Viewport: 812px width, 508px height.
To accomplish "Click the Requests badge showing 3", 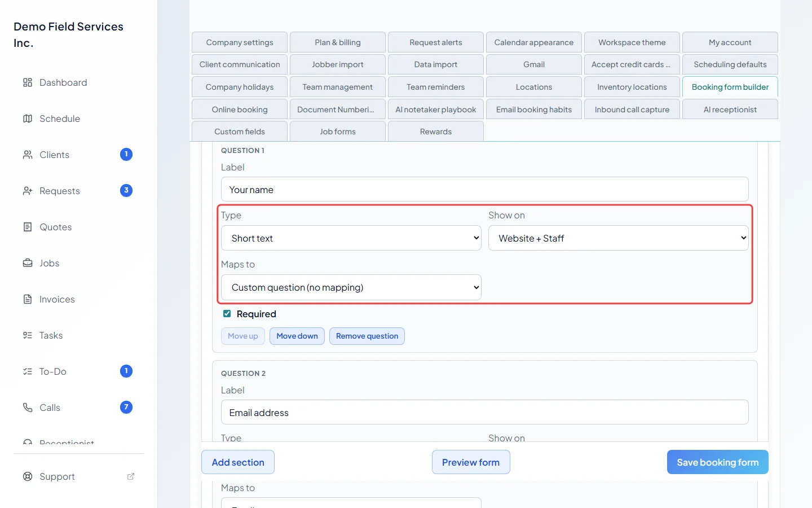I will pos(126,190).
